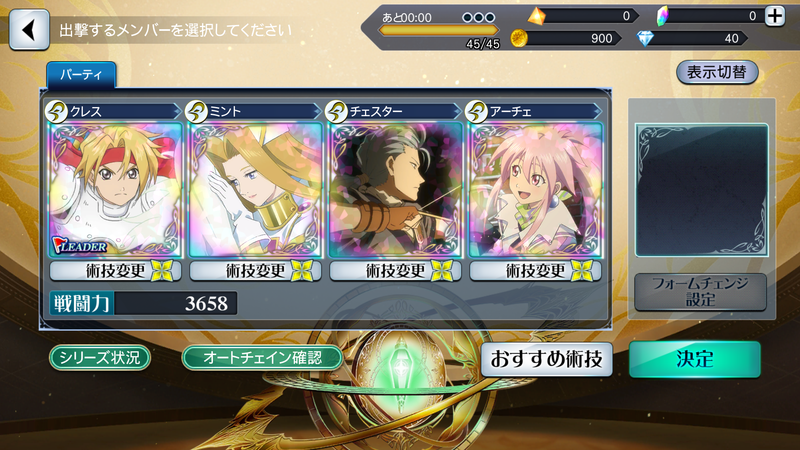Open 術技変更 under チェスター
Screen dimensions: 800x450
point(395,271)
